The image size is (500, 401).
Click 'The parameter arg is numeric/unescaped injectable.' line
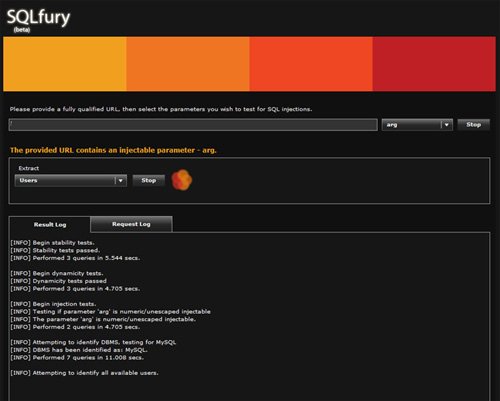tap(103, 319)
